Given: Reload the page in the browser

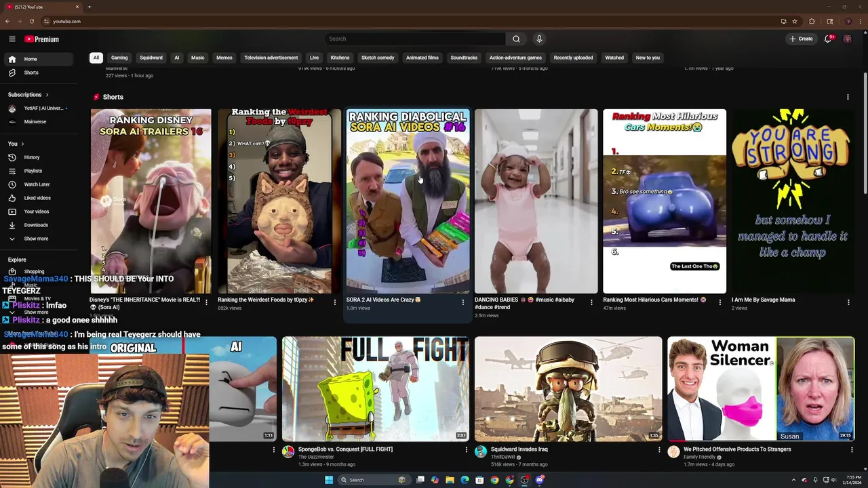Looking at the screenshot, I should click(31, 21).
